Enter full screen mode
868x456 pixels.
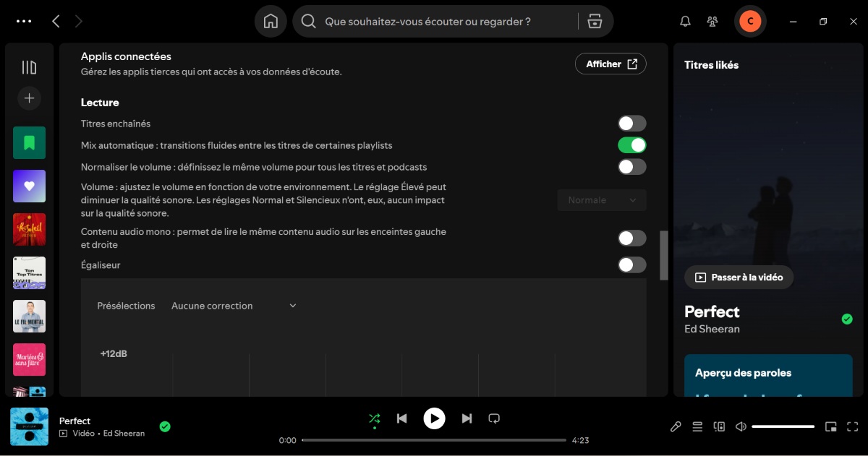coord(854,426)
